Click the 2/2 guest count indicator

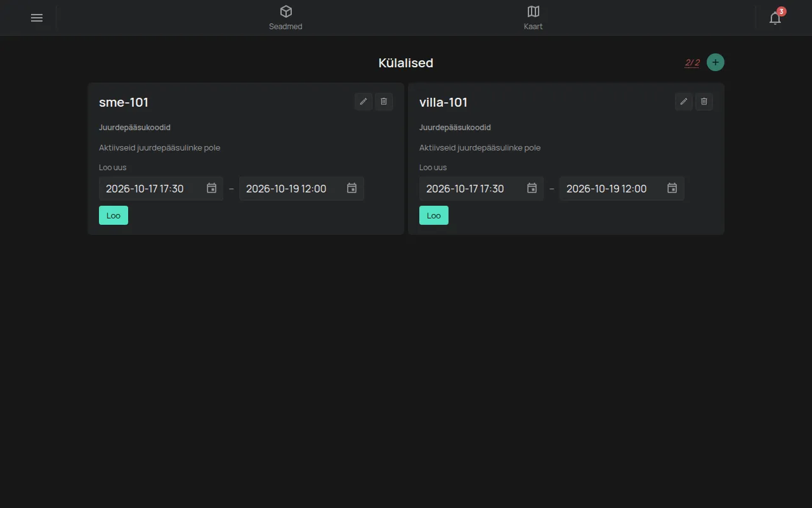pos(692,62)
